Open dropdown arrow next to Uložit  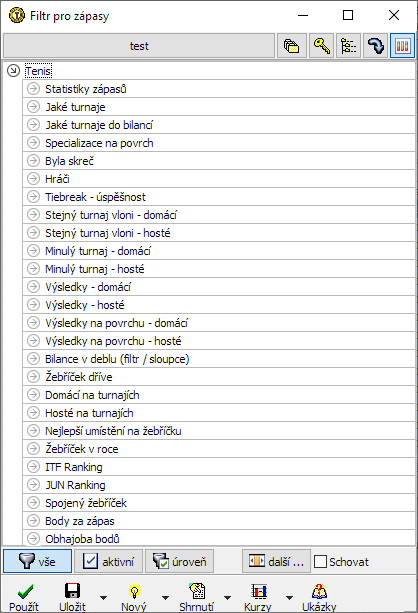pyautogui.click(x=103, y=598)
